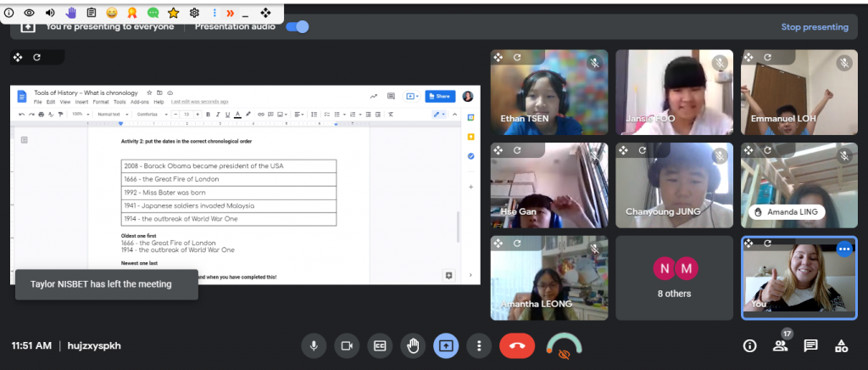
Task: Open more options three-dot menu in call bar
Action: coord(479,345)
